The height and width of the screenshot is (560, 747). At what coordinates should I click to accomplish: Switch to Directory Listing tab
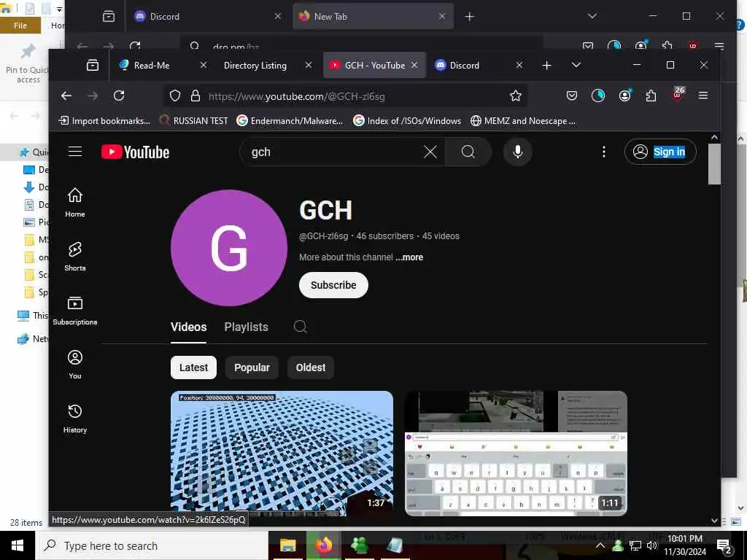coord(255,65)
